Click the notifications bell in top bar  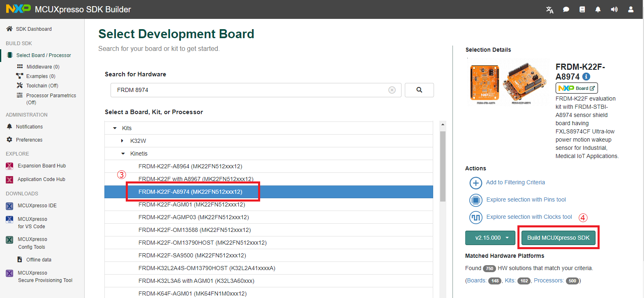[598, 9]
